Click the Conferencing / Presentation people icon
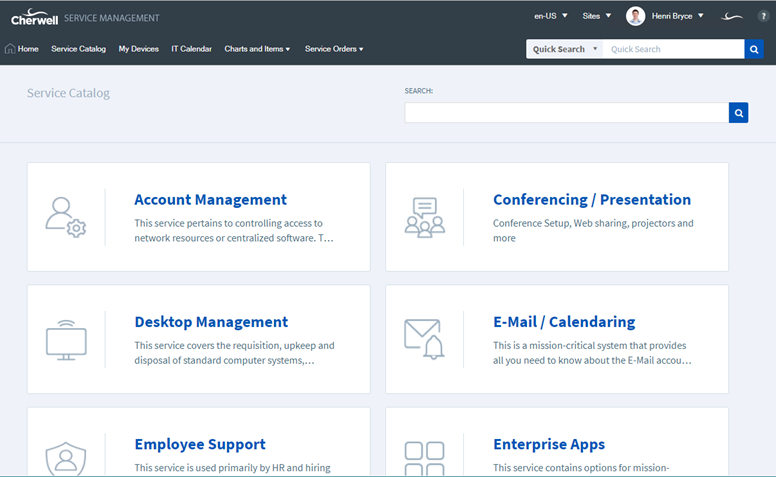776x477 pixels. point(424,217)
